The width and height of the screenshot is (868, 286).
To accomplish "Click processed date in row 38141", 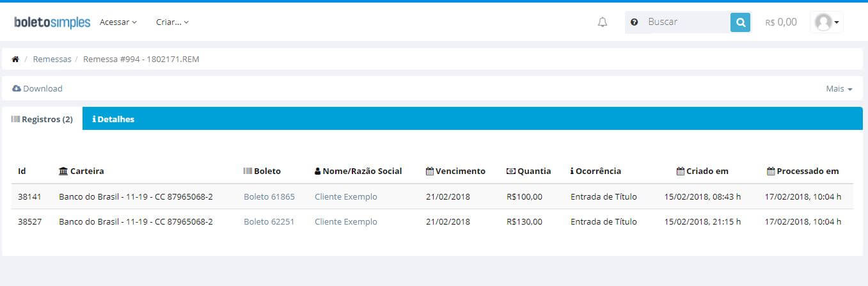I will click(803, 197).
